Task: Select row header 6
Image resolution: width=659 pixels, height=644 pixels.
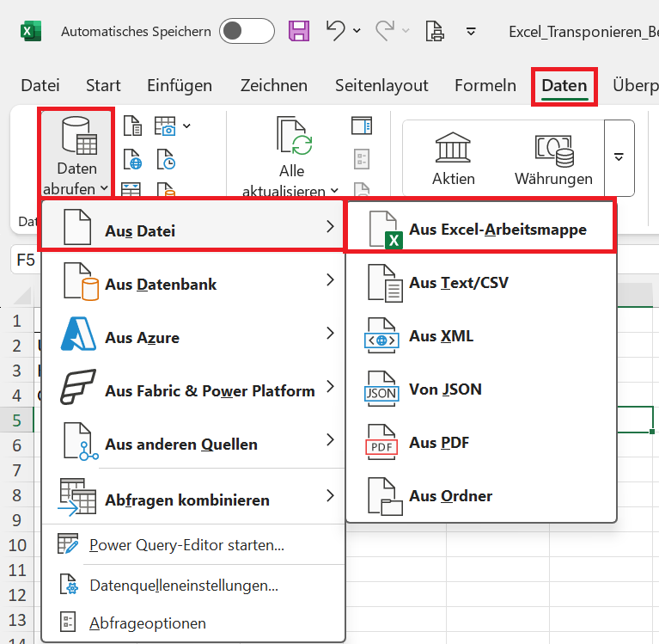Action: click(x=17, y=445)
